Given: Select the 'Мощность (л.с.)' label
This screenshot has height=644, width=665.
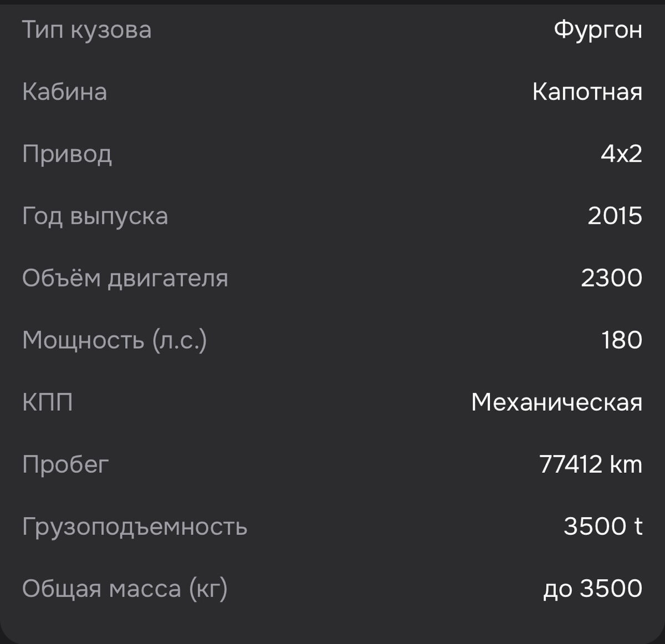Looking at the screenshot, I should [115, 340].
